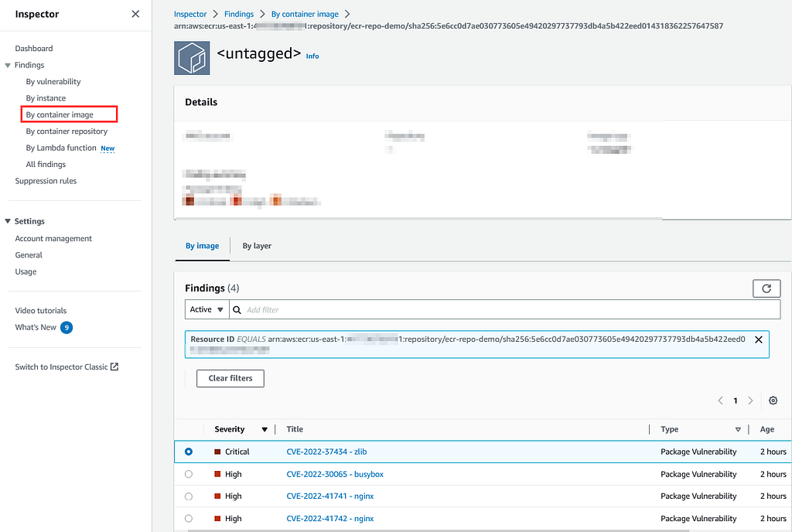The height and width of the screenshot is (532, 792).
Task: Open finding CVE-2022-41741 - nginx
Action: [329, 496]
